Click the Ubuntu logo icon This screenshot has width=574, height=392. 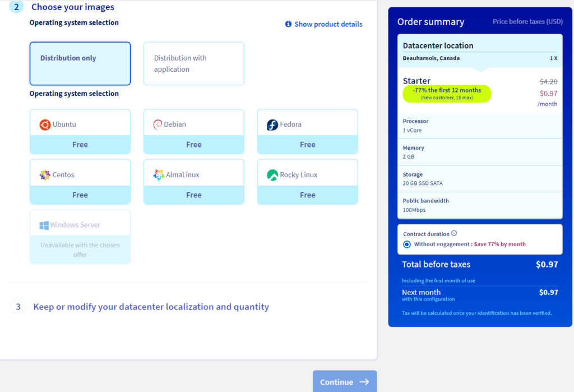45,124
